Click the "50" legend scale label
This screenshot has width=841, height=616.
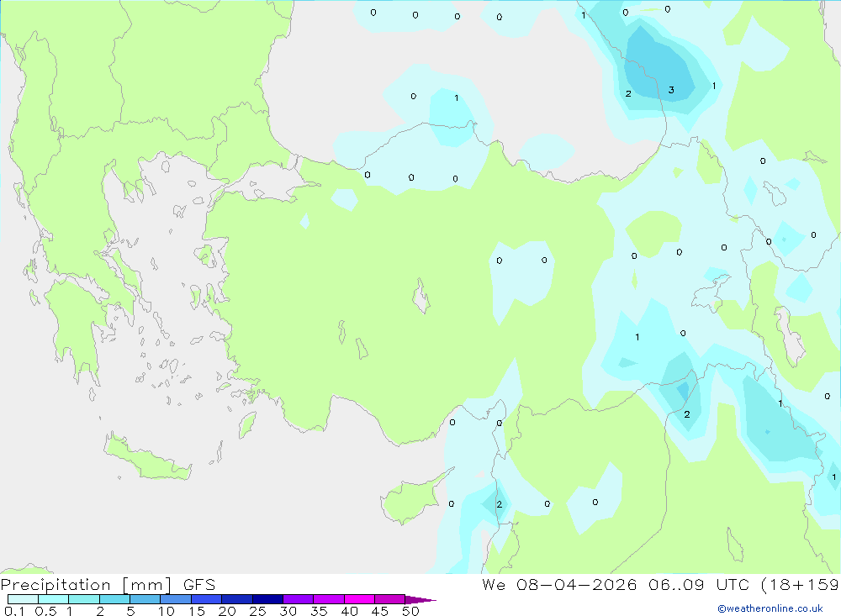(410, 611)
